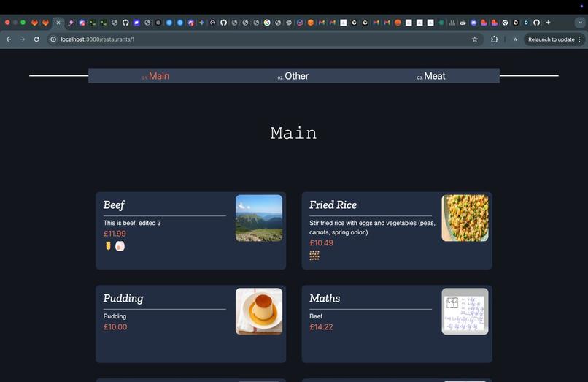Switch to the speedometer gauge tab

tap(212, 23)
